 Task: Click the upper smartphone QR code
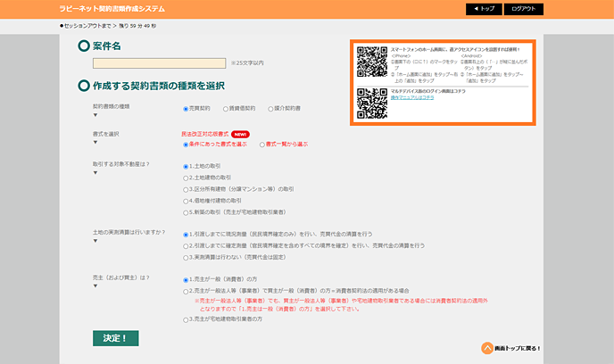click(x=372, y=62)
